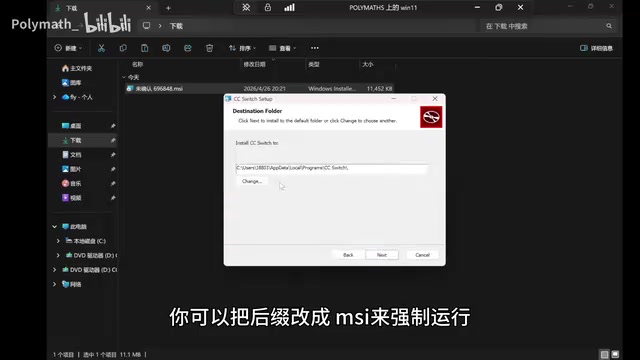Image resolution: width=640 pixels, height=360 pixels.
Task: Open the 排序 (Sort) dropdown
Action: [x=242, y=48]
